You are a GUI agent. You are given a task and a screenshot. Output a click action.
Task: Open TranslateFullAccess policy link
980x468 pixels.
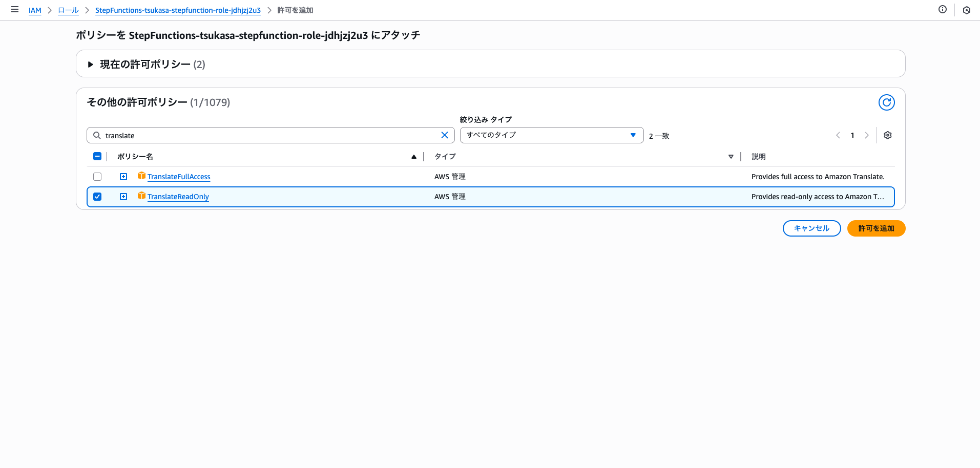pos(179,177)
